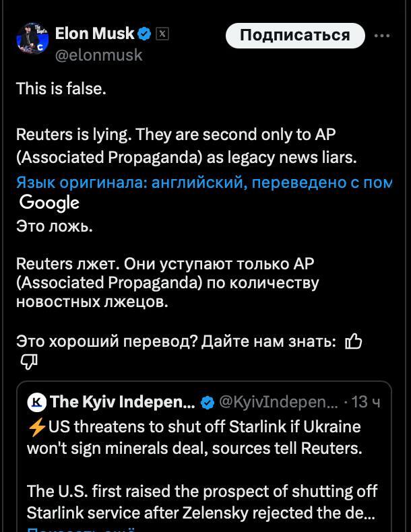The image size is (411, 532).
Task: Click the original English text 'This is false.'
Action: pyautogui.click(x=61, y=88)
